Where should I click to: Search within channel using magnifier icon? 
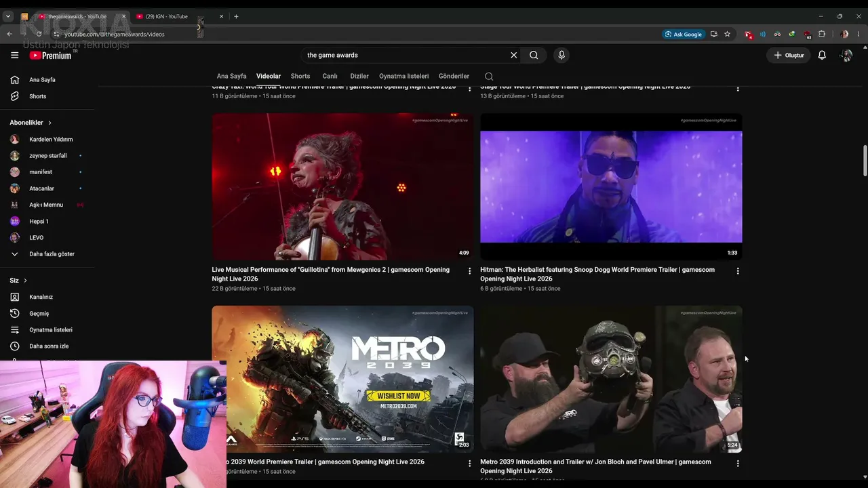(x=489, y=77)
